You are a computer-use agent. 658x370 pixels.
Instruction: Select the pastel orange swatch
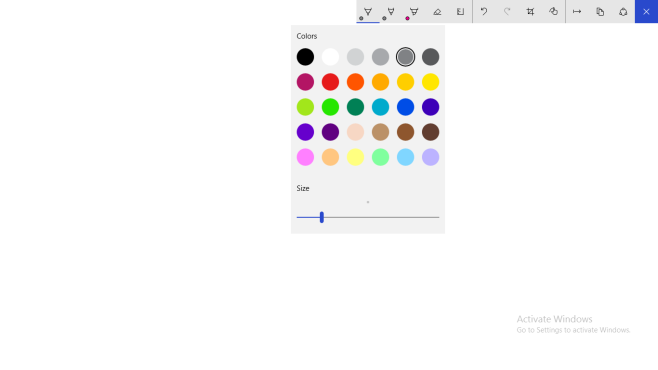pos(330,157)
